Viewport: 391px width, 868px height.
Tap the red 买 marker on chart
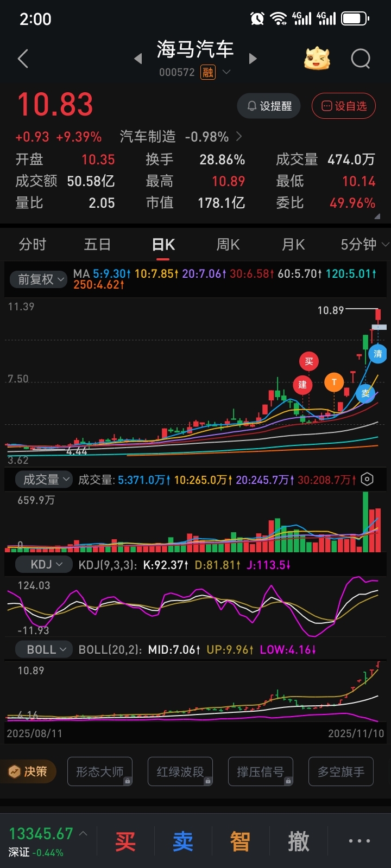coord(309,361)
